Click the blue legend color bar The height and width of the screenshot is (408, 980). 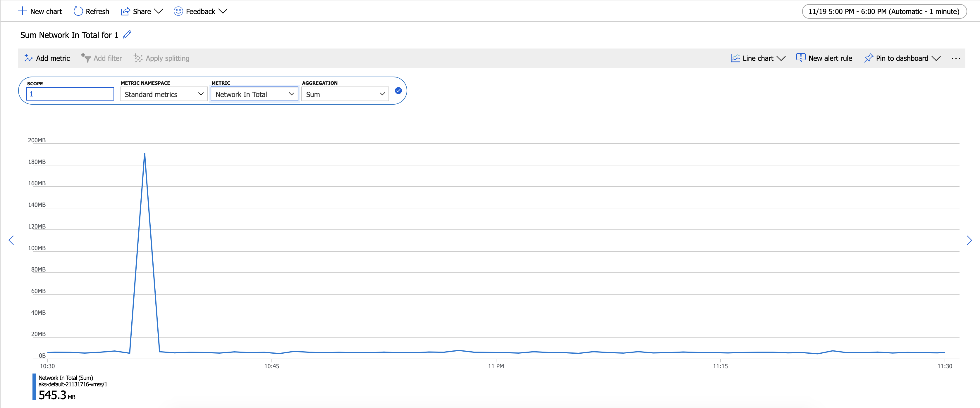click(x=34, y=387)
